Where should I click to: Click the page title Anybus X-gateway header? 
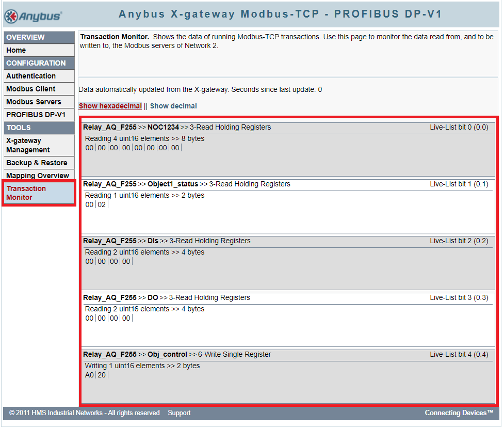pos(280,14)
